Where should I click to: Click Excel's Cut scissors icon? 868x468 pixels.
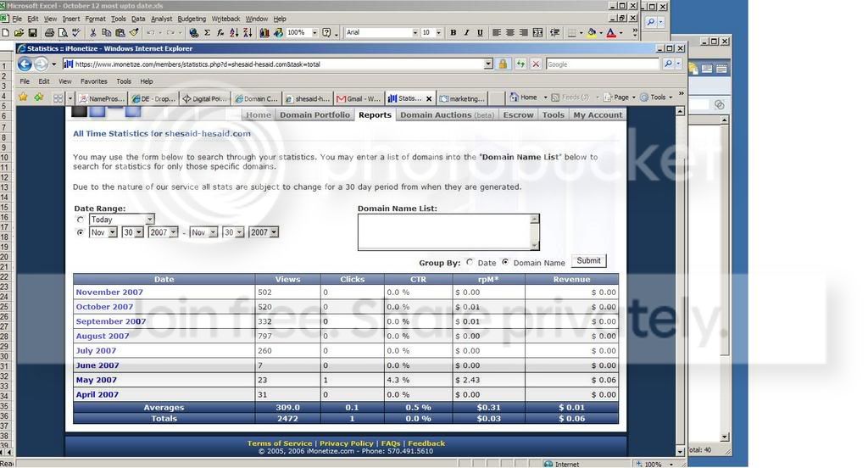[93, 33]
